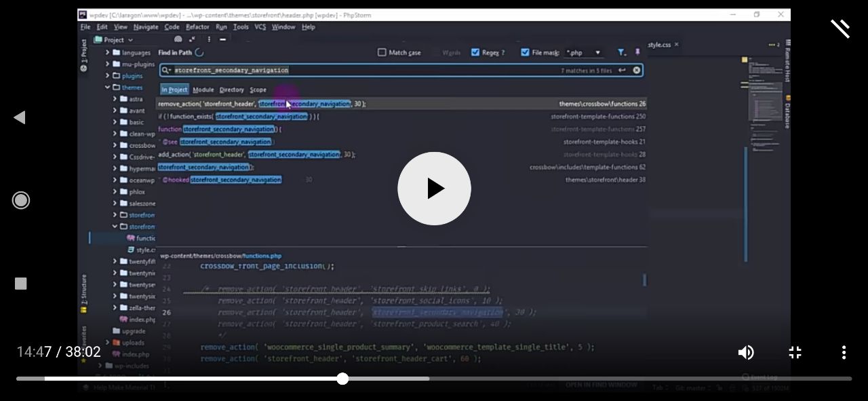Open the video options three-dot menu
This screenshot has width=868, height=401.
pos(844,352)
